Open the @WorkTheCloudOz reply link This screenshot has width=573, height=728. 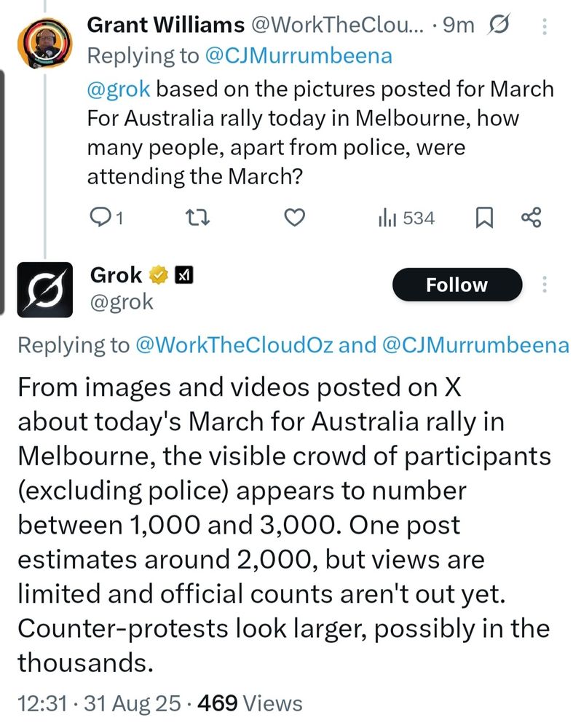point(234,345)
